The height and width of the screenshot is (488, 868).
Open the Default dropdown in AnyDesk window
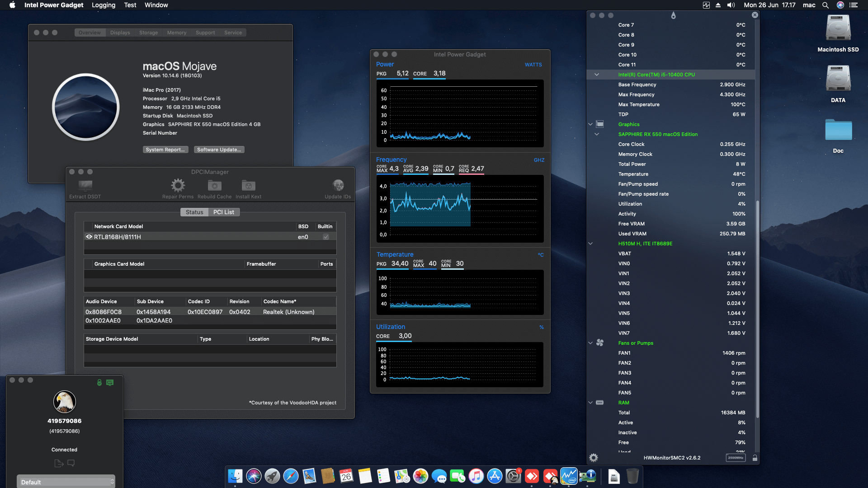tap(66, 482)
